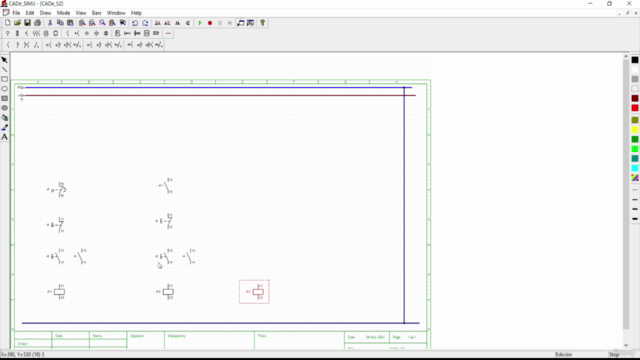Cut selection using the scissors icon

50,23
